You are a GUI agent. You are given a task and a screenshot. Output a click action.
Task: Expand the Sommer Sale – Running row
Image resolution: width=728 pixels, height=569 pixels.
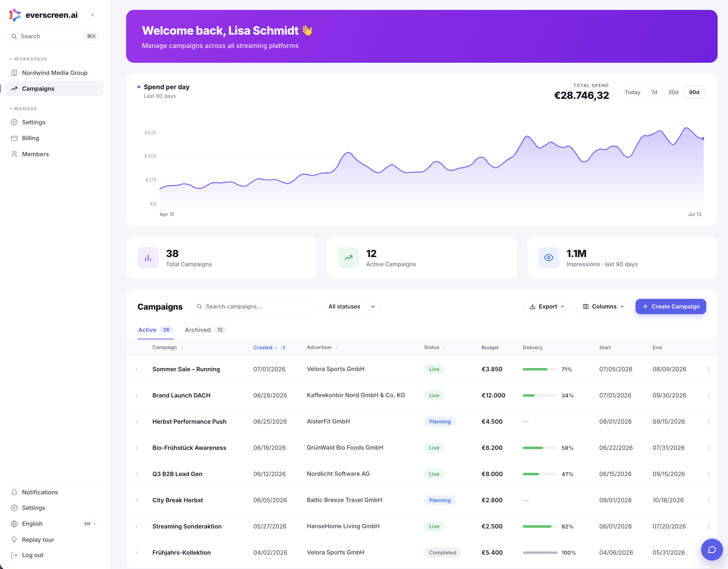tap(136, 369)
